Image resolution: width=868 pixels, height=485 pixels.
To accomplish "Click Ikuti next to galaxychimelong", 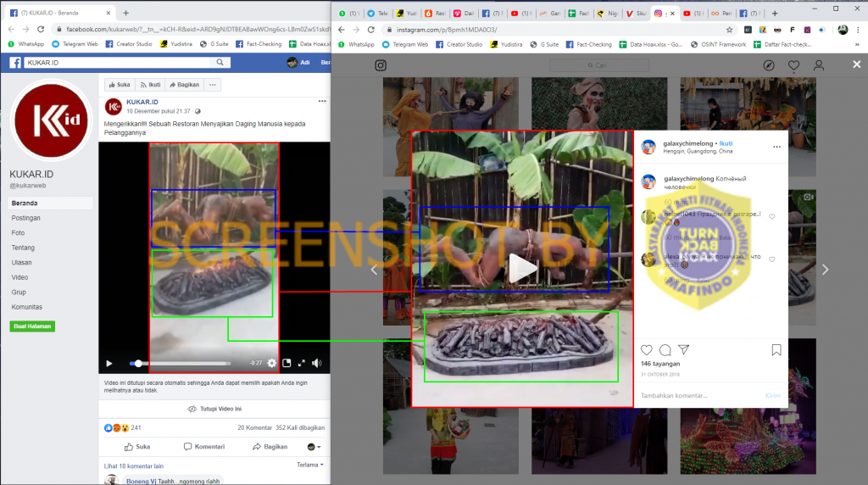I will pos(726,143).
